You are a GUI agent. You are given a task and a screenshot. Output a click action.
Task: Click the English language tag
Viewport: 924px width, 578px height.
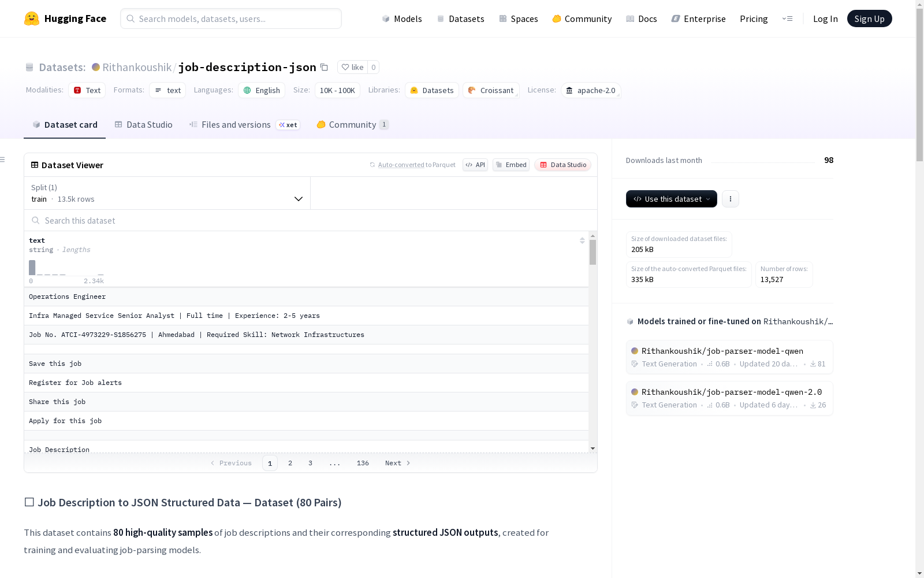pyautogui.click(x=262, y=90)
